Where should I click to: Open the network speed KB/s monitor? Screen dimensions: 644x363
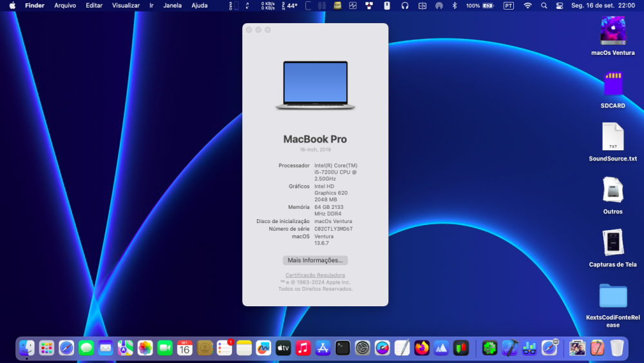pos(268,6)
